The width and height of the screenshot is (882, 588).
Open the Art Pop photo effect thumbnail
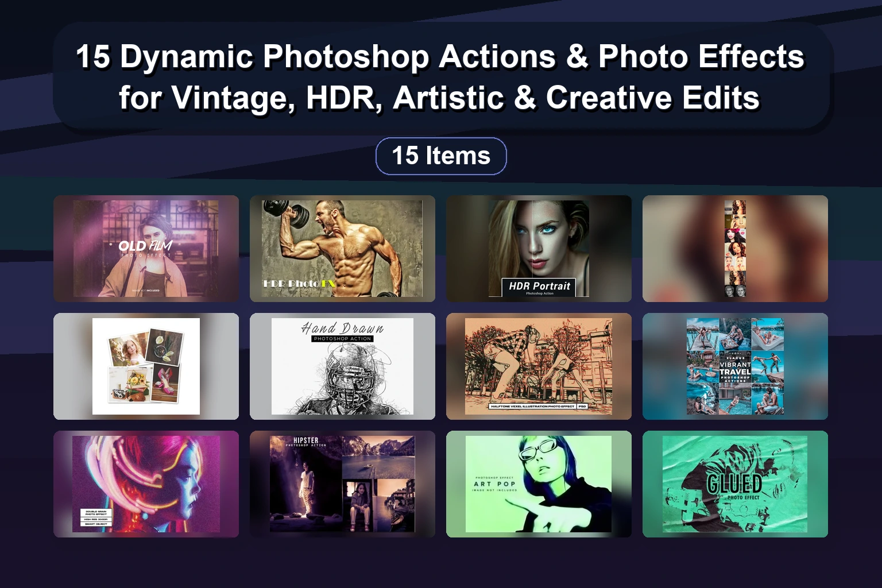point(539,484)
